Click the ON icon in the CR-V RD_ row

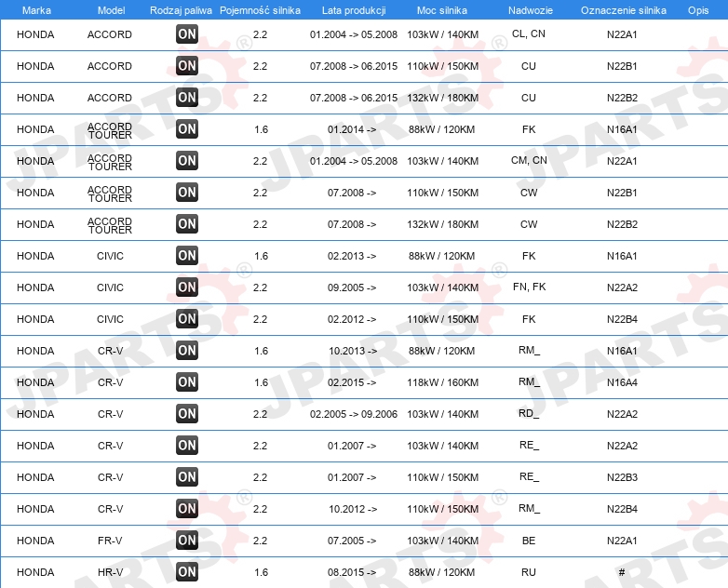click(x=187, y=413)
